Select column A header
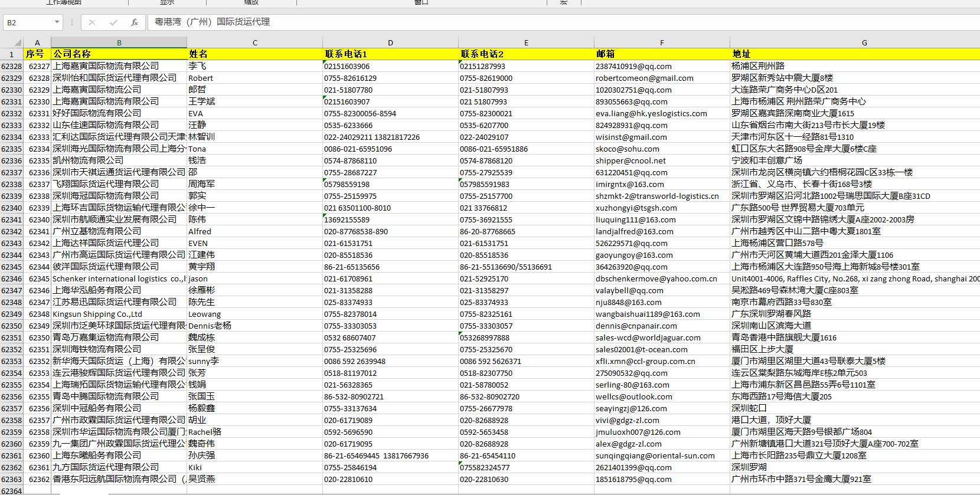Screen dimensions: 980x495 [37, 42]
